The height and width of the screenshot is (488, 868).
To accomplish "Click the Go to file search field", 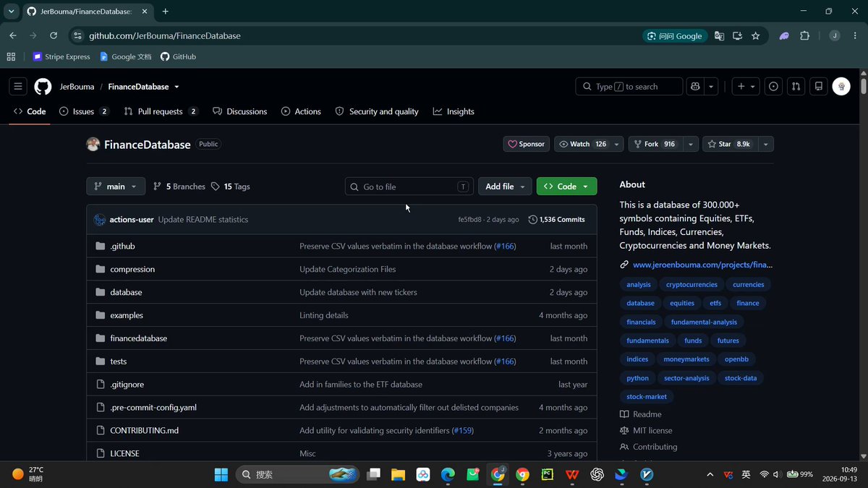I will pyautogui.click(x=409, y=187).
